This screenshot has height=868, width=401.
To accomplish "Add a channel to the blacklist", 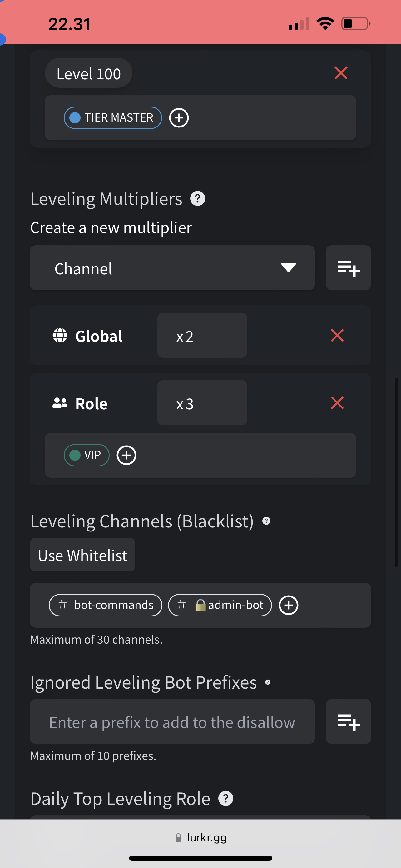I will click(288, 605).
